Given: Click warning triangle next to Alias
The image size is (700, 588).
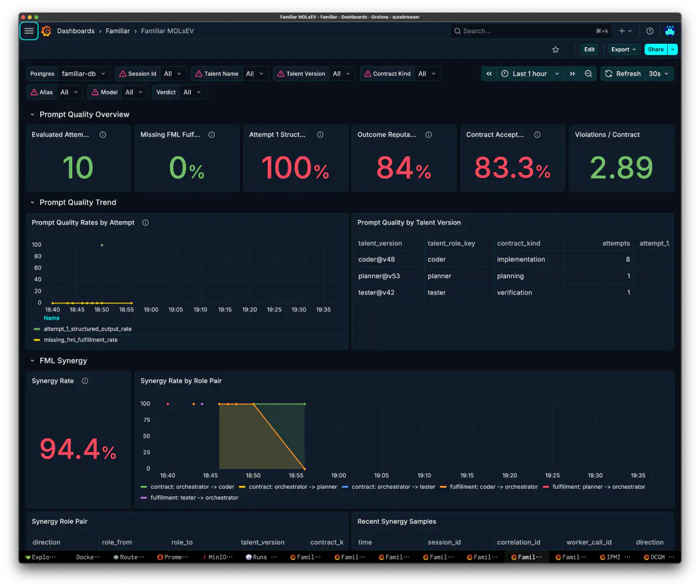Looking at the screenshot, I should (34, 92).
